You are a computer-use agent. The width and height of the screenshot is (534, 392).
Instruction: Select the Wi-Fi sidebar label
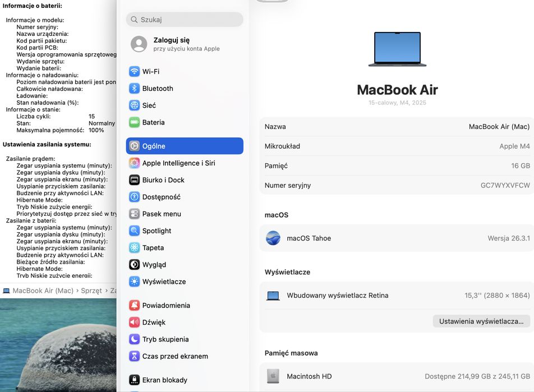(x=151, y=72)
